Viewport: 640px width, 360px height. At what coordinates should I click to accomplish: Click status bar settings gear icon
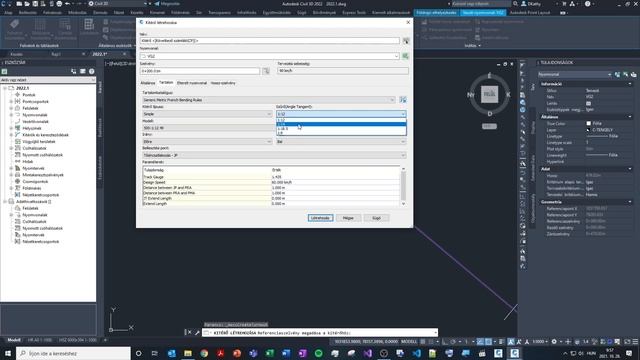click(x=554, y=341)
